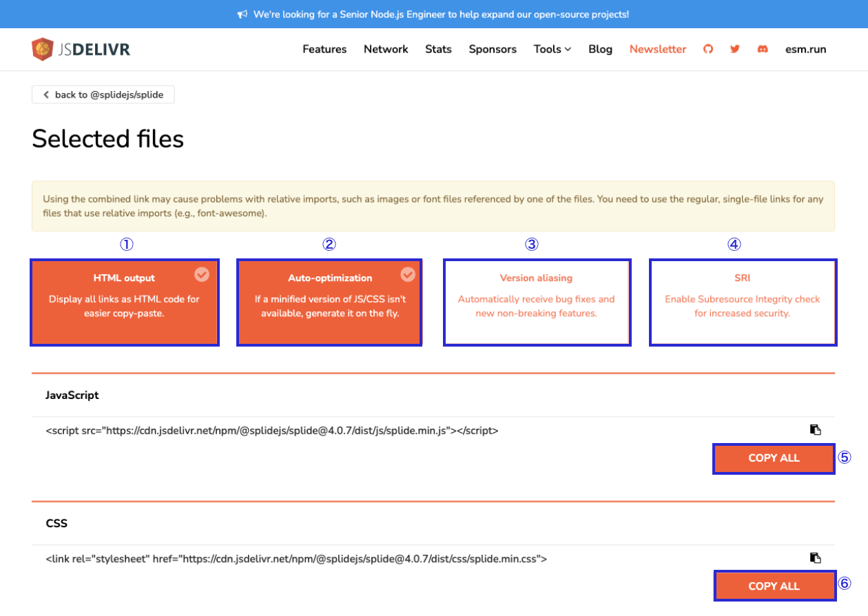Go back to @splidejs/splide
868x616 pixels.
pyautogui.click(x=103, y=94)
